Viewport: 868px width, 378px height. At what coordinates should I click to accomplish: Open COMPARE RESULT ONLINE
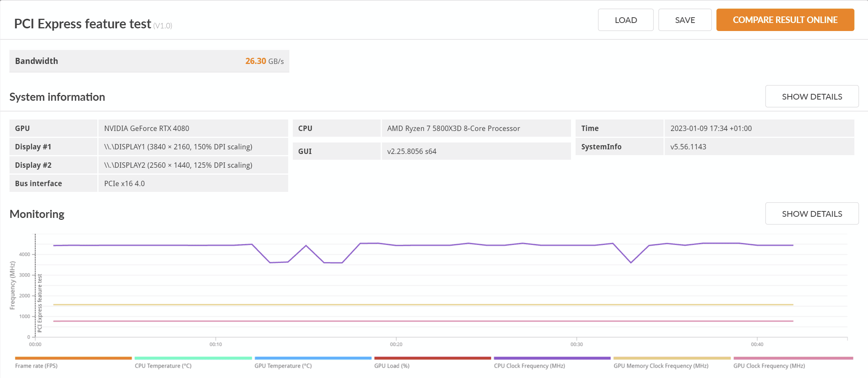(785, 20)
